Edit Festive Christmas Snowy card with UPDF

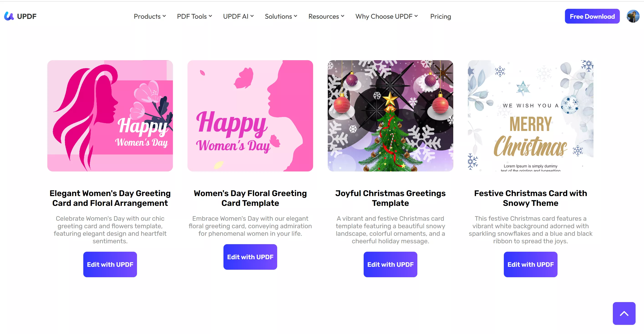pyautogui.click(x=530, y=264)
